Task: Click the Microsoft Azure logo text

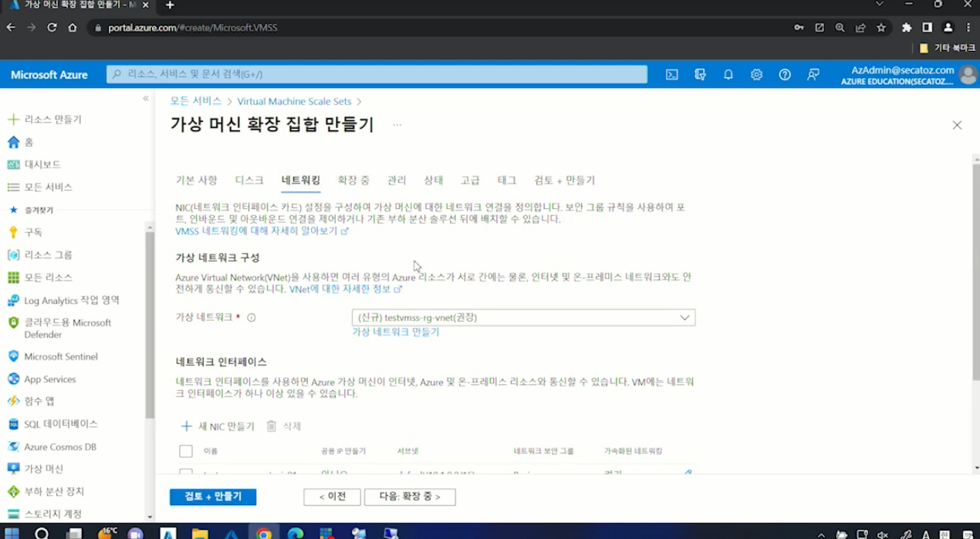Action: coord(49,75)
